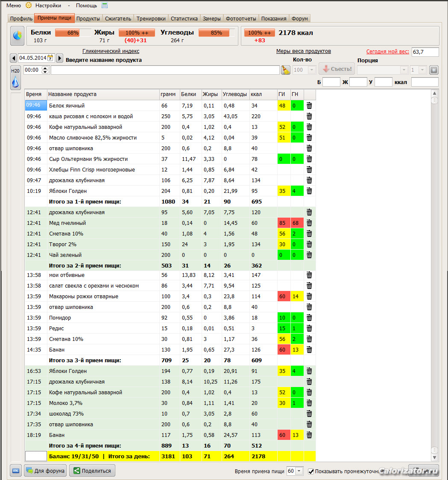Delete Масло сливочное 82,5% row
The image size is (448, 480).
pos(309,138)
